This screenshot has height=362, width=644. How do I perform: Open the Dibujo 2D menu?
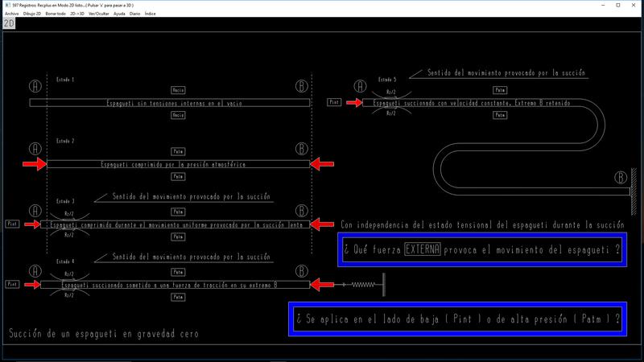click(x=32, y=14)
